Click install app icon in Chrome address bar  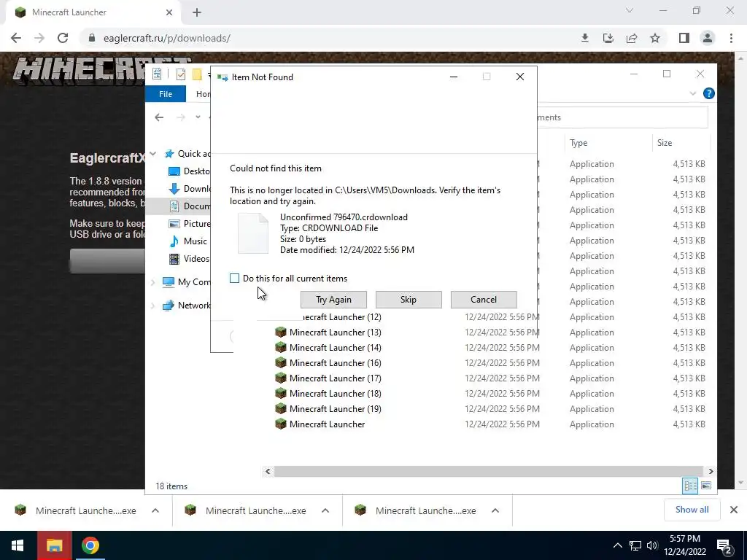tap(608, 38)
